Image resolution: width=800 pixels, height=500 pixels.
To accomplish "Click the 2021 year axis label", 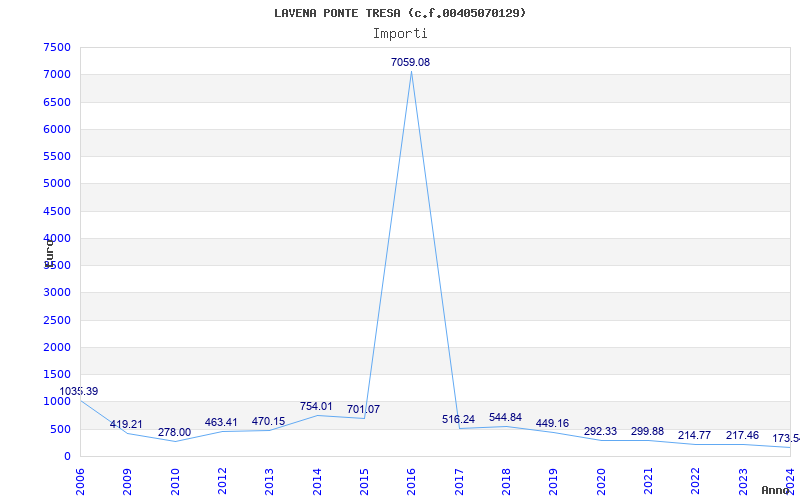I will pyautogui.click(x=648, y=481).
